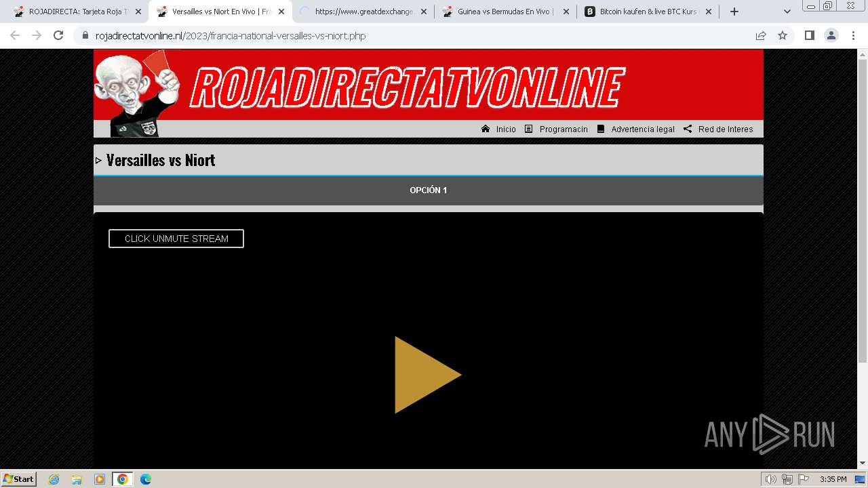Click the Action Center flag tray icon
The width and height of the screenshot is (868, 488).
point(804,479)
